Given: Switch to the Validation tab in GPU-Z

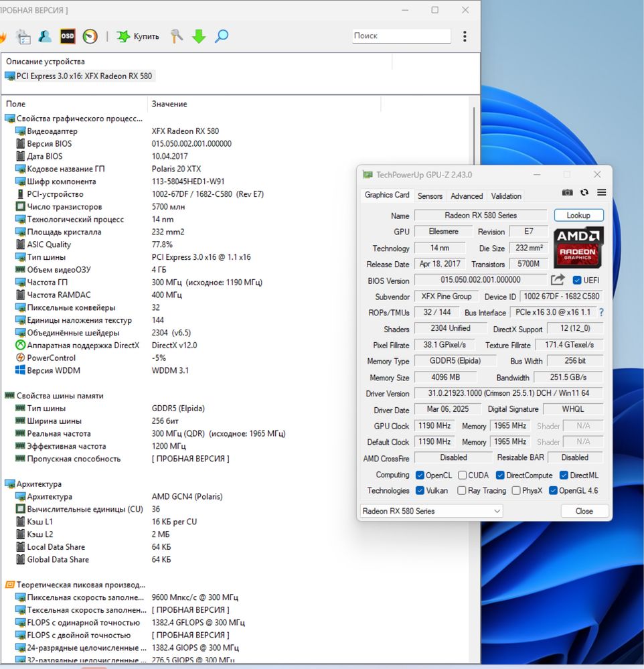Looking at the screenshot, I should coord(506,196).
